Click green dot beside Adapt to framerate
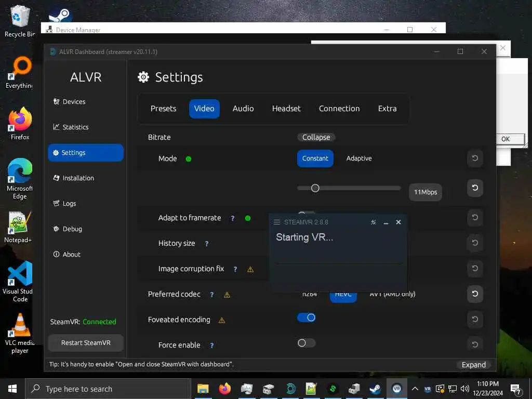Viewport: 532px width, 399px height. tap(248, 218)
